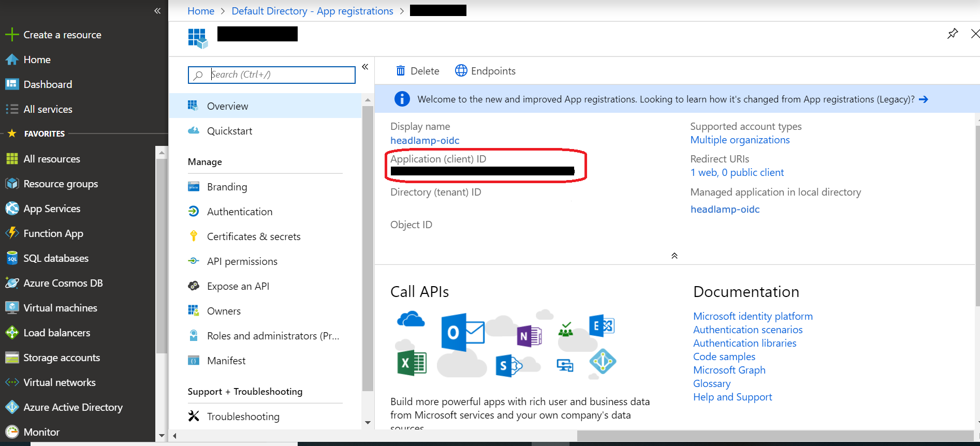Click the Branding www icon

pyautogui.click(x=194, y=187)
